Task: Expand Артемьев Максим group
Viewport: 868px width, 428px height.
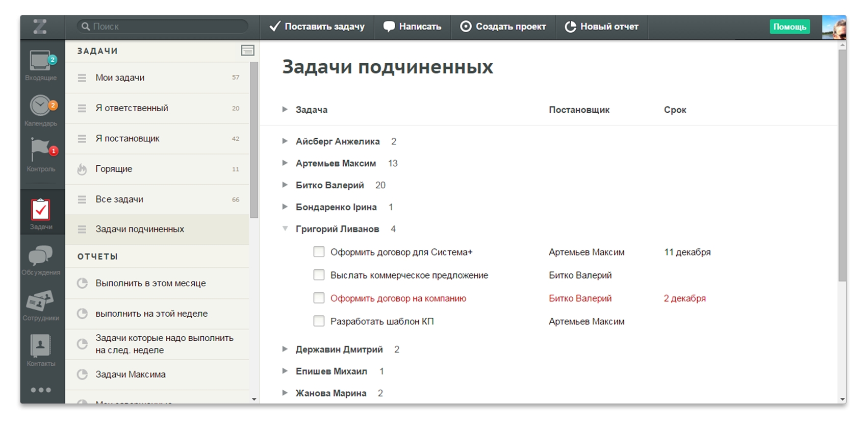Action: (x=285, y=163)
